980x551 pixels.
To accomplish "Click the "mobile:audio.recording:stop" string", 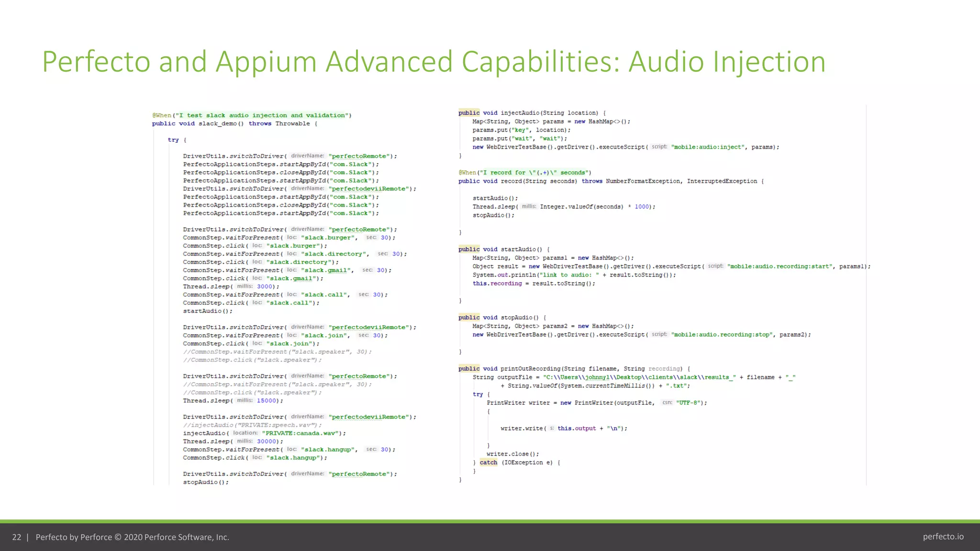I will [x=722, y=335].
